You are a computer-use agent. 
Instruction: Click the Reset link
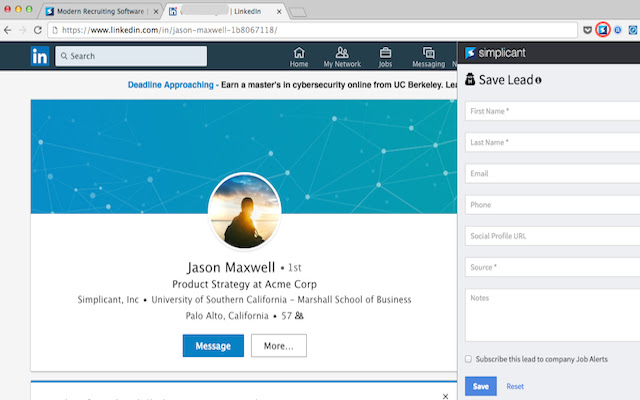coord(515,386)
